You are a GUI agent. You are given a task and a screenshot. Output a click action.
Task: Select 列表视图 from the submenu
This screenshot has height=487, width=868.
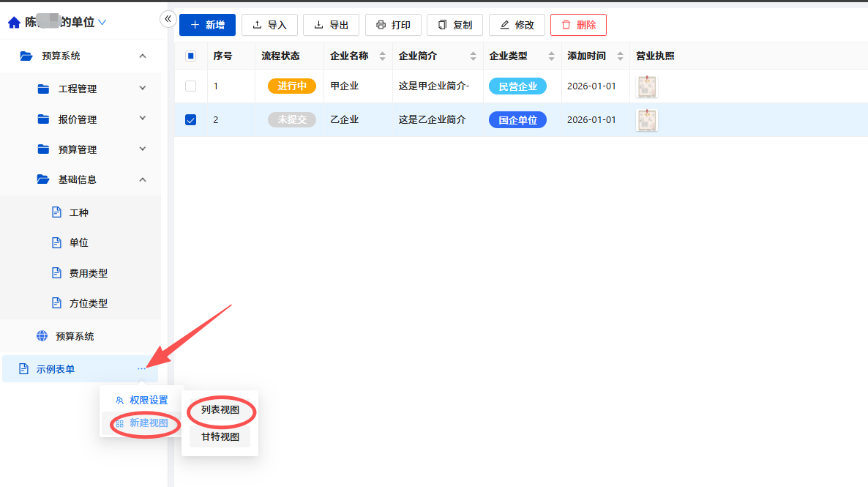click(220, 410)
